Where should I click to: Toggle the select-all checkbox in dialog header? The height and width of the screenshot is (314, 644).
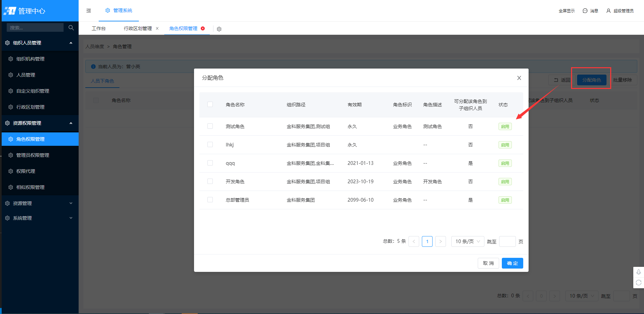[210, 104]
